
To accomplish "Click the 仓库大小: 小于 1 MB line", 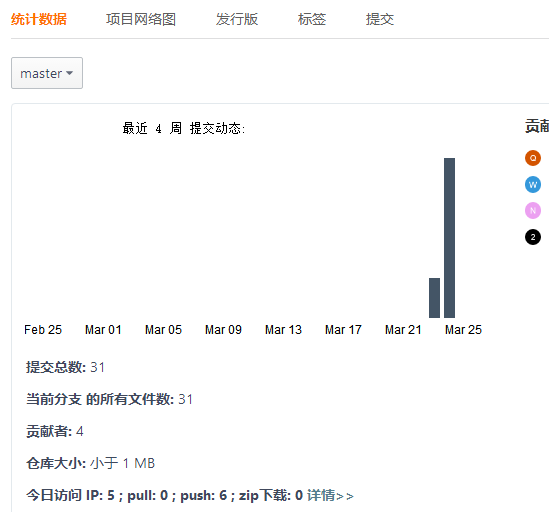I will click(90, 463).
